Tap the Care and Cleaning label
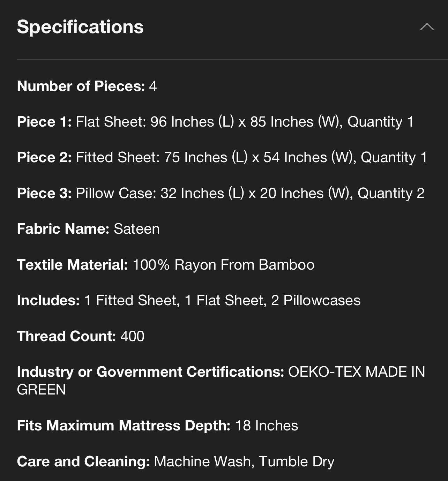 pos(83,461)
